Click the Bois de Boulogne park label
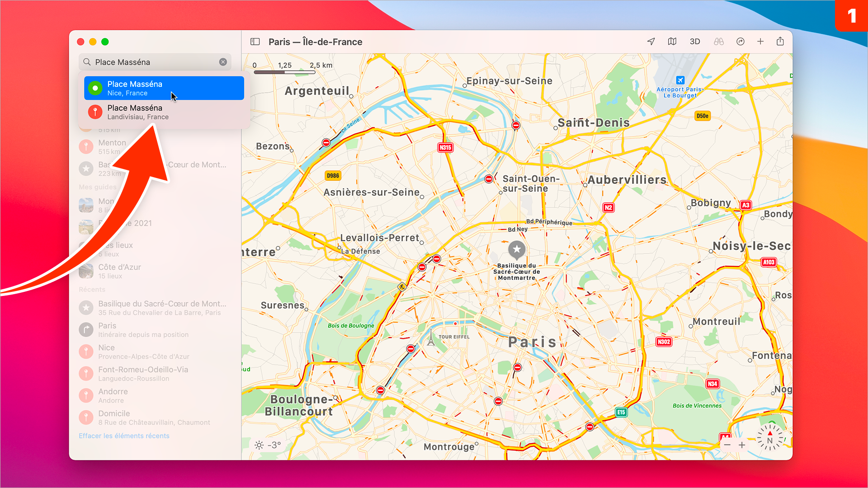Screen dimensions: 868x488 pyautogui.click(x=351, y=325)
